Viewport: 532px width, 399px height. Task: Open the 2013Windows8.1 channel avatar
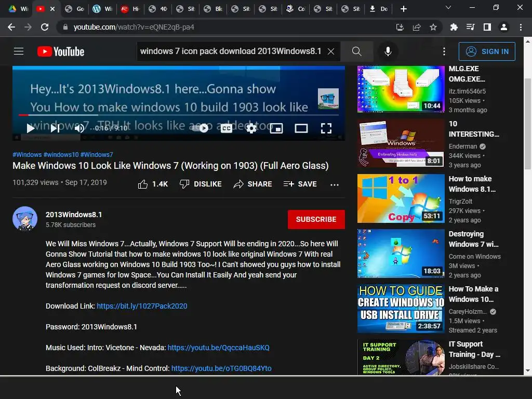tap(25, 219)
